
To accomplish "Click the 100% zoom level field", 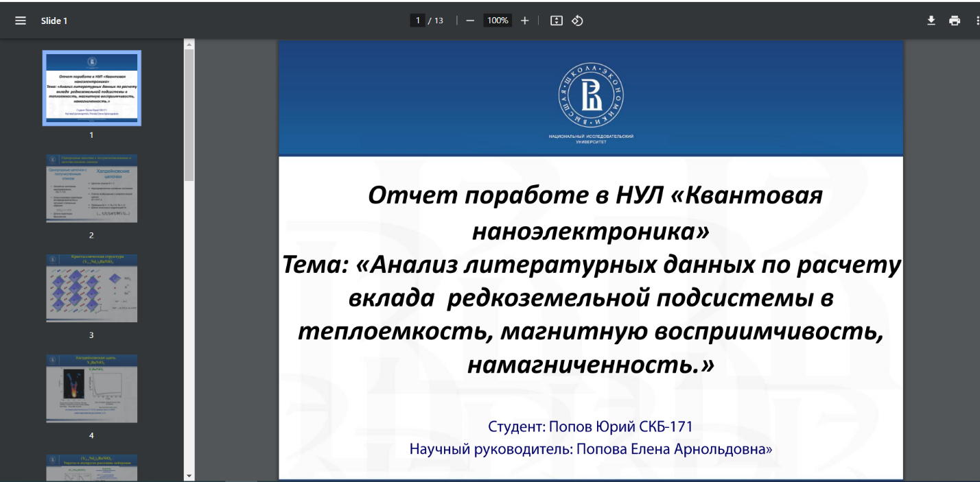I will [x=498, y=21].
